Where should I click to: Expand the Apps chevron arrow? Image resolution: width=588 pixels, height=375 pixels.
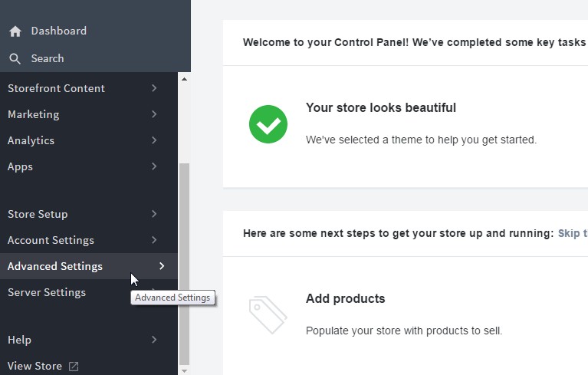tap(154, 166)
